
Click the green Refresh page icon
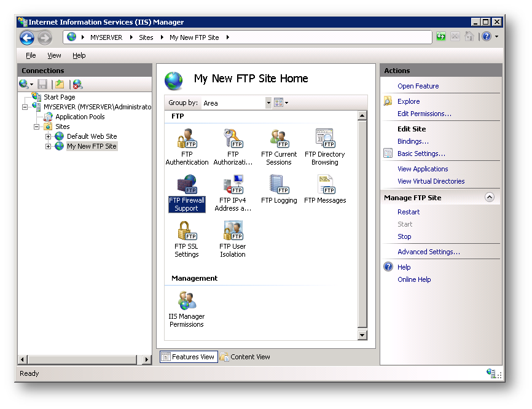pyautogui.click(x=440, y=36)
